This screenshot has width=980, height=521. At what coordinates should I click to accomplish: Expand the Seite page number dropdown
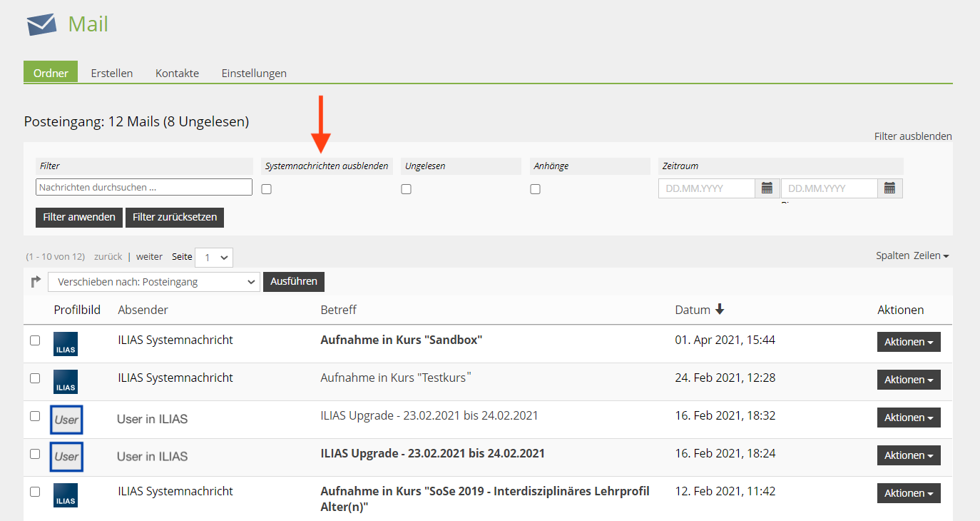[214, 258]
